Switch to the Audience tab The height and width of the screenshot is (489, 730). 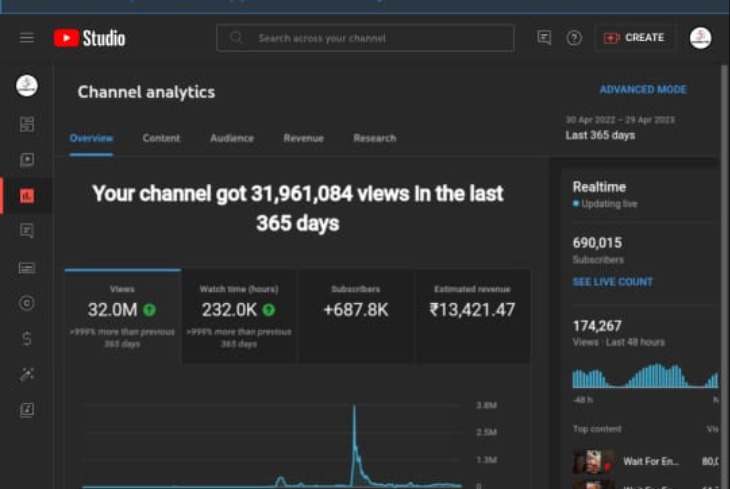coord(232,138)
